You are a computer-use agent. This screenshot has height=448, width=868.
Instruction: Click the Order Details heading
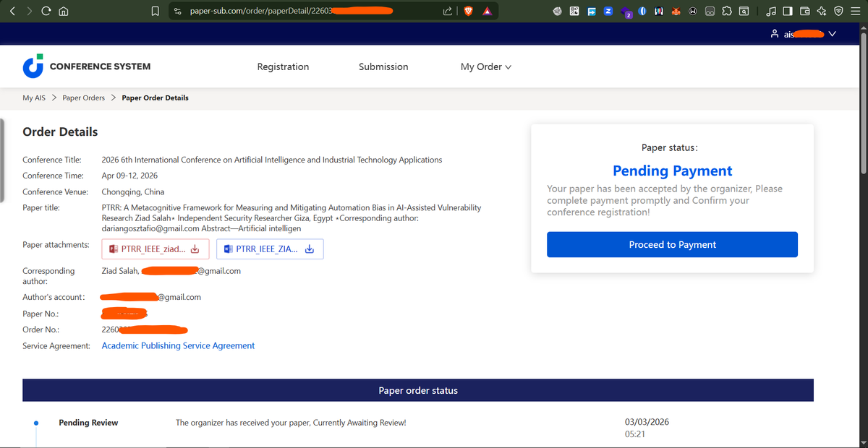pyautogui.click(x=60, y=132)
